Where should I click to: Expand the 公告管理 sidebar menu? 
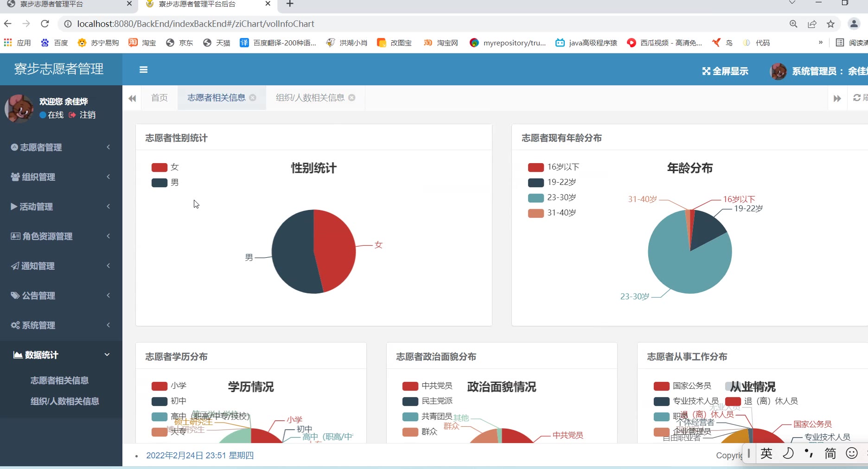click(61, 296)
